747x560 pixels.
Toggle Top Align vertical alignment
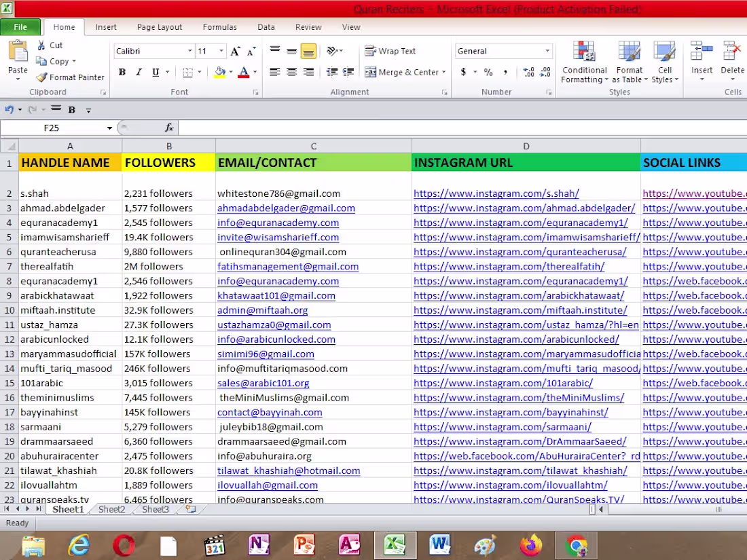pyautogui.click(x=275, y=51)
